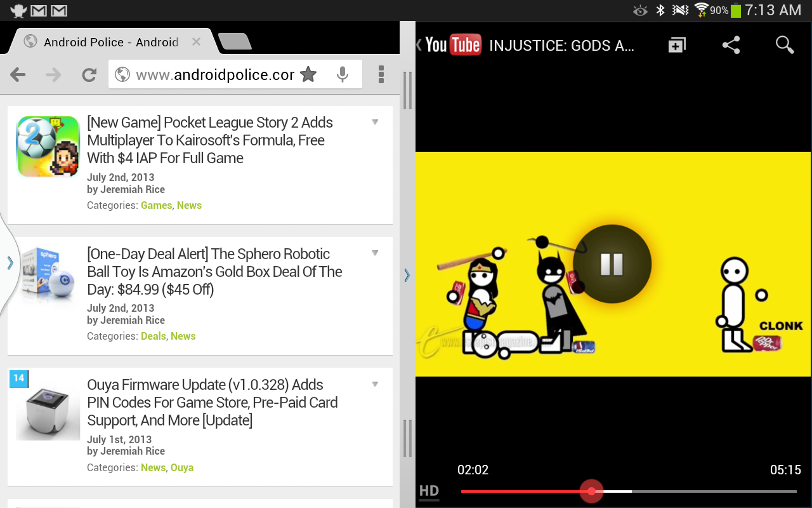Viewport: 812px width, 508px height.
Task: Tap the Smart Stay eye icon
Action: point(641,10)
